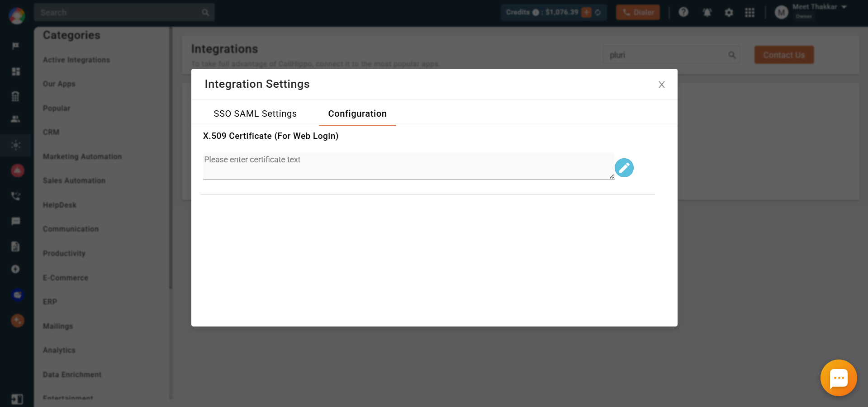Open the plus circle icon in sidebar
This screenshot has width=868, height=407.
pos(16,269)
